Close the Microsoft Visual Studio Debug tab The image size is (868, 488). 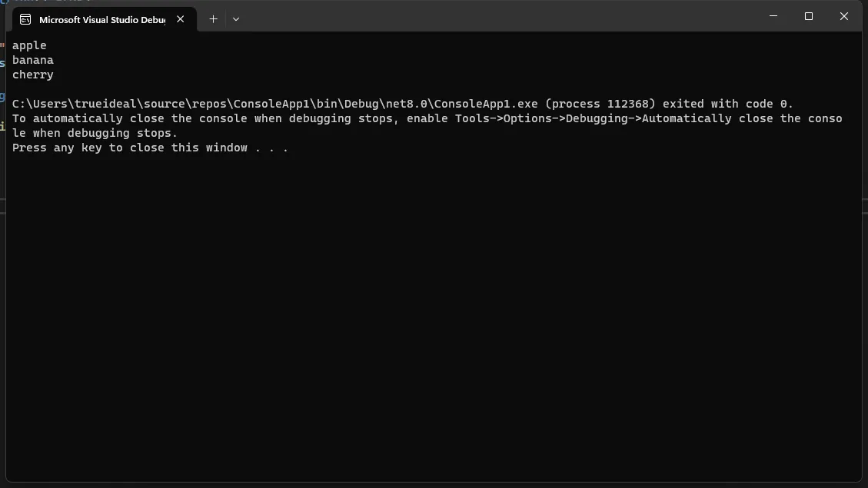(181, 19)
